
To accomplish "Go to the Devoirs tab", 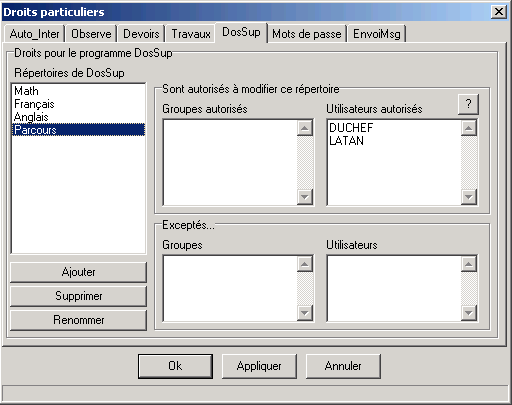I will [141, 34].
